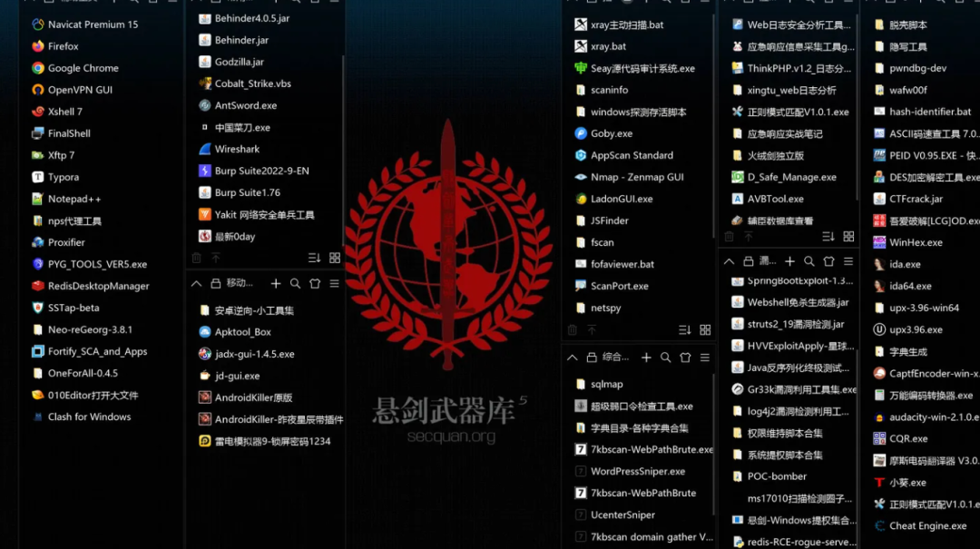The image size is (980, 549).
Task: Launch OpenVPN GUI
Action: click(72, 90)
